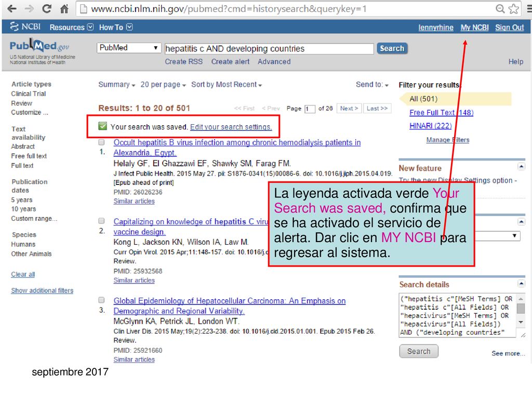The height and width of the screenshot is (399, 532).
Task: Collapse the New feature panel arrow
Action: point(521,166)
